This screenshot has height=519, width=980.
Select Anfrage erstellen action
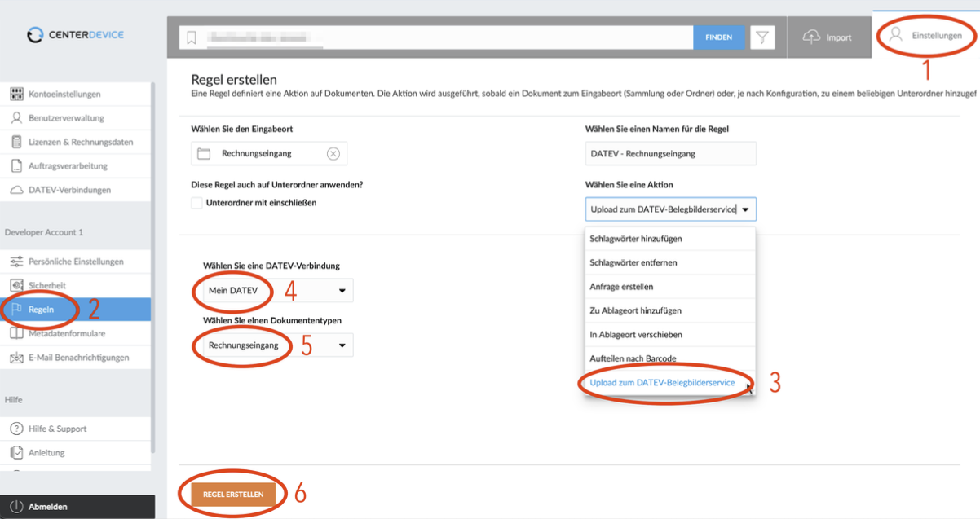coord(670,287)
